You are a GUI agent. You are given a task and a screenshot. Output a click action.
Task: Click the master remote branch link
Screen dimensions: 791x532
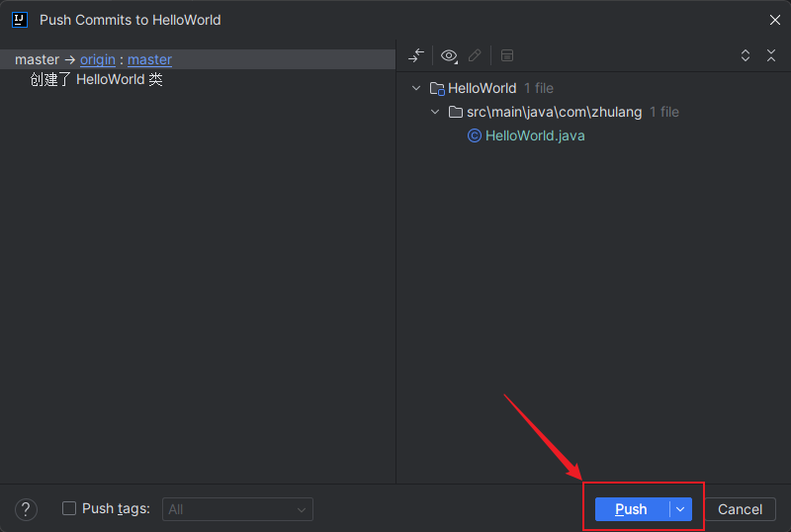pos(150,59)
